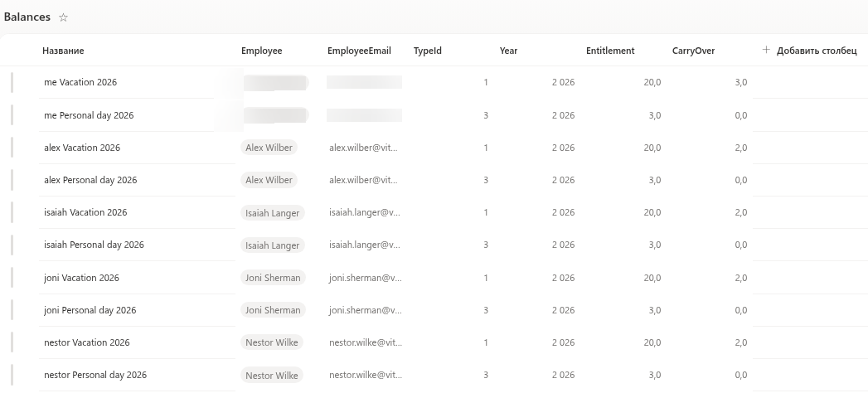Viewport: 868px width, 398px height.
Task: Open the 'me Vacation 2026' item
Action: click(x=80, y=82)
